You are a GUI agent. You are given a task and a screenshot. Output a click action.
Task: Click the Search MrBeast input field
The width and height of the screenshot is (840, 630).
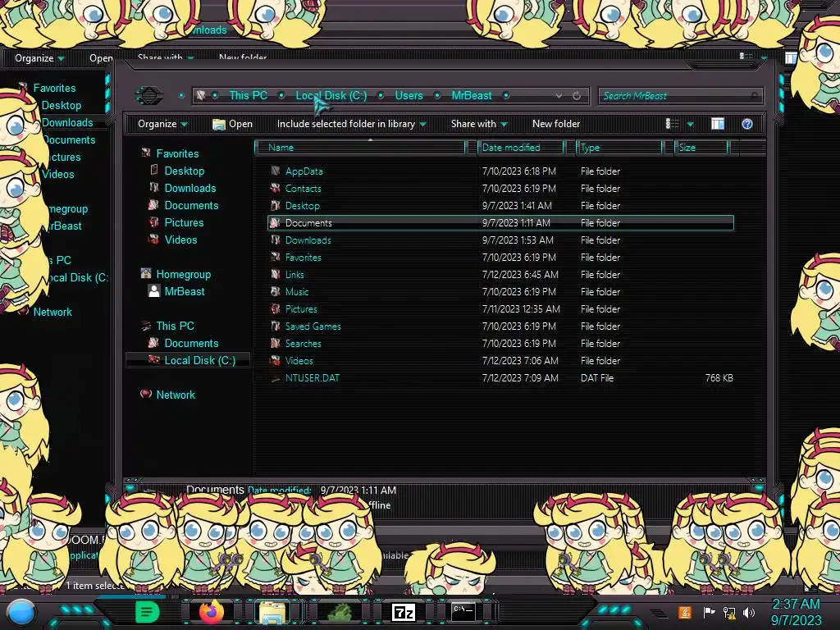pos(680,96)
